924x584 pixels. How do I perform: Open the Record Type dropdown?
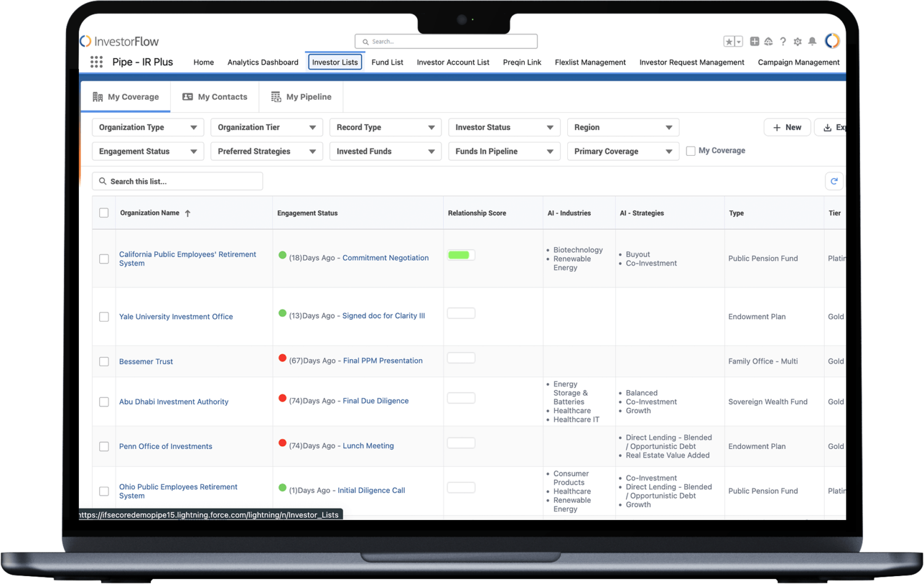(x=386, y=128)
